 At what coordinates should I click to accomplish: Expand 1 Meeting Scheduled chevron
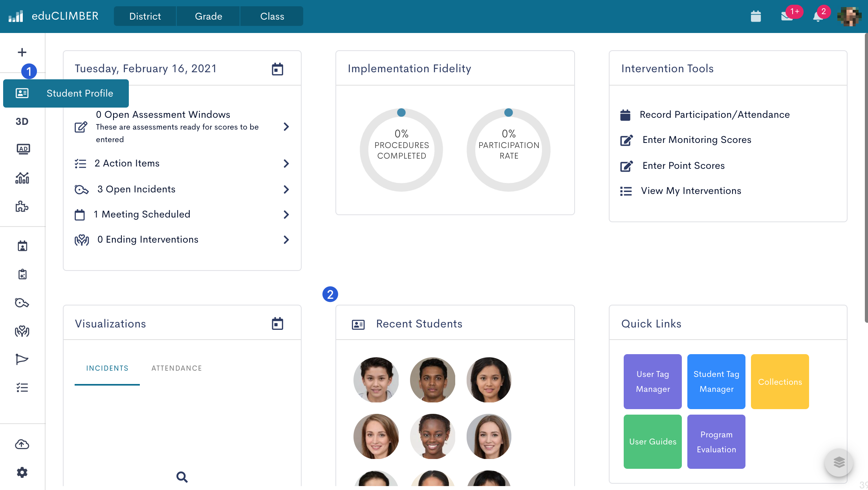[286, 214]
